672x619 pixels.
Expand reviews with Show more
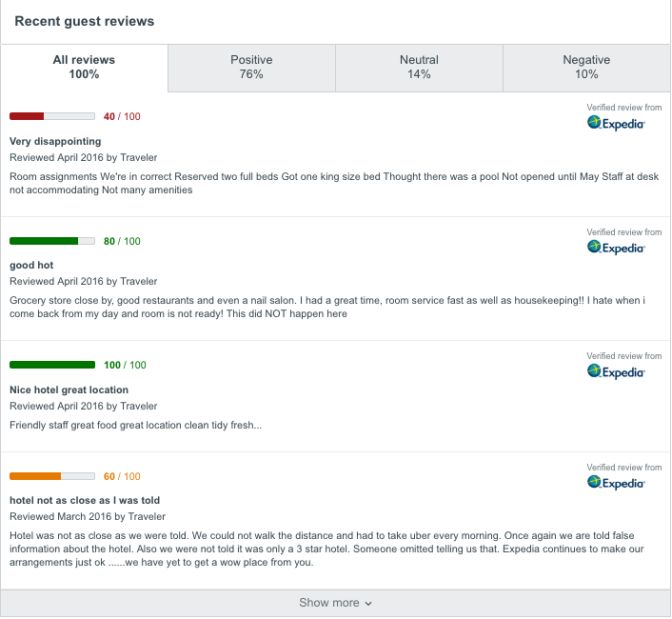[x=336, y=603]
